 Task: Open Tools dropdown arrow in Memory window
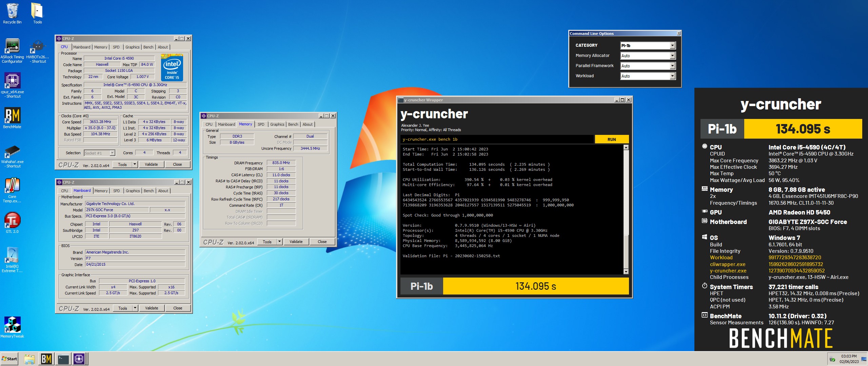tap(279, 242)
